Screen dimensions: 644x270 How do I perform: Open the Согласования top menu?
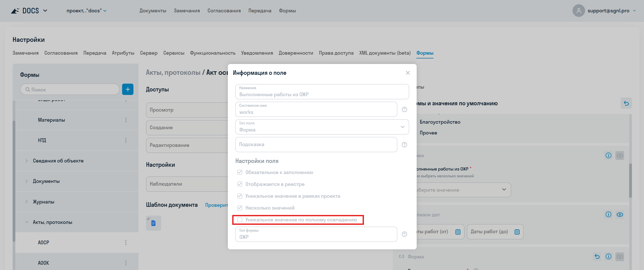[x=224, y=11]
